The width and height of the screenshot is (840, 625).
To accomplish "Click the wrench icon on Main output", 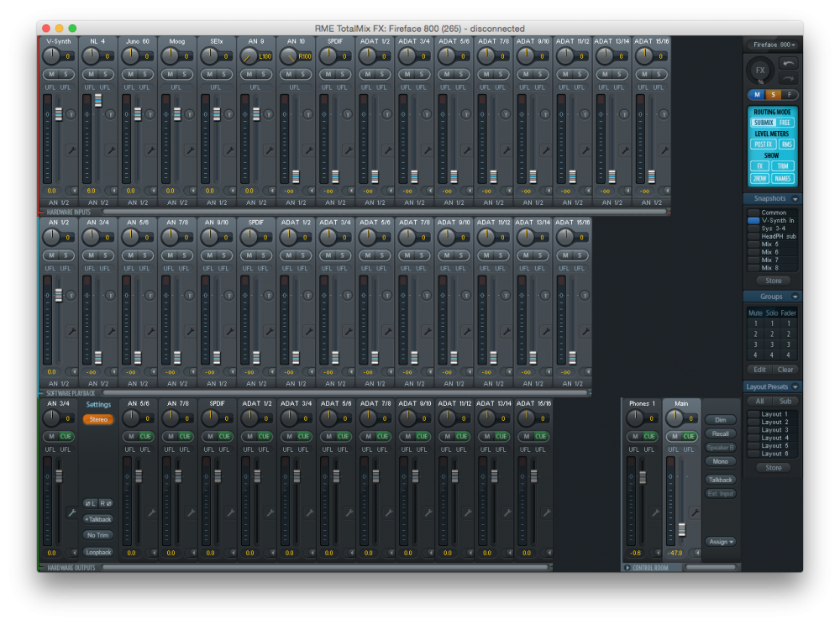I will pyautogui.click(x=694, y=512).
